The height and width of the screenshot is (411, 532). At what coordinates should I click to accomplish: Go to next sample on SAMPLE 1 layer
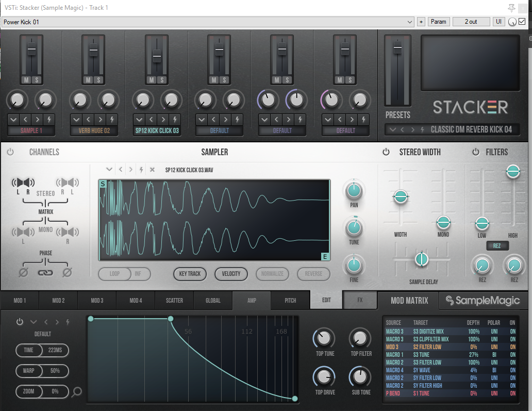[37, 120]
